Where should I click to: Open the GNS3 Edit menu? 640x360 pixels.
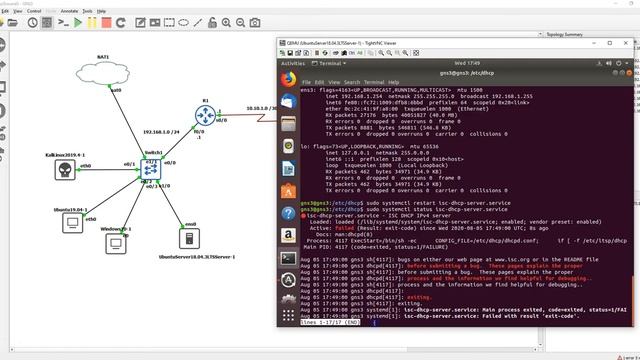coord(5,11)
